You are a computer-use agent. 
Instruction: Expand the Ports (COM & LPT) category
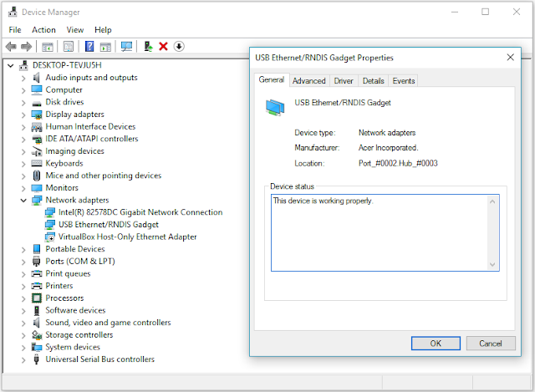click(23, 262)
